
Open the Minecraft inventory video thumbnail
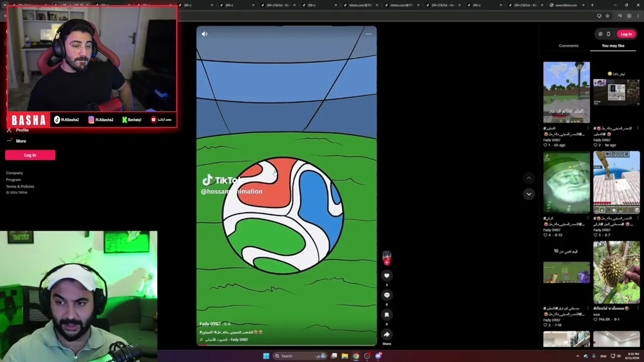tap(616, 93)
